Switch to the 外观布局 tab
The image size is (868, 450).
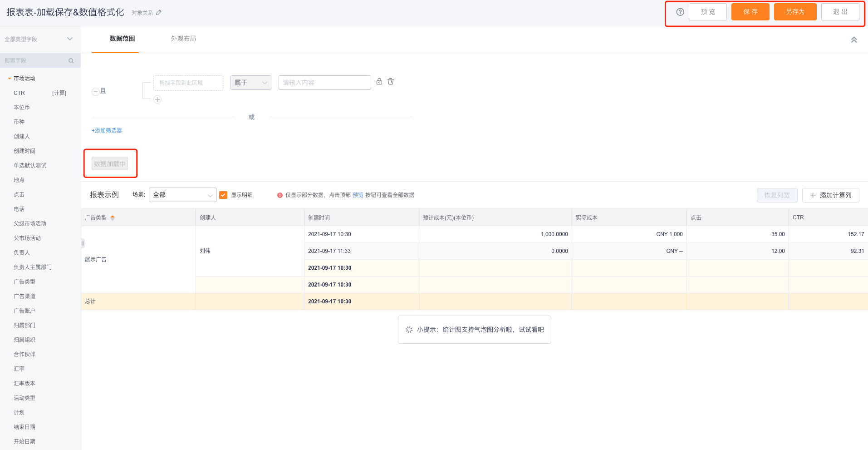click(183, 39)
